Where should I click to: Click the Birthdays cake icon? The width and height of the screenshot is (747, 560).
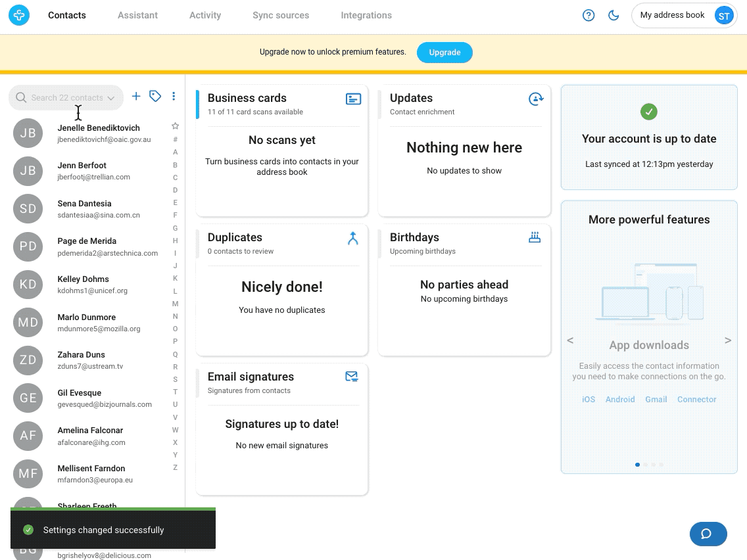pyautogui.click(x=535, y=237)
